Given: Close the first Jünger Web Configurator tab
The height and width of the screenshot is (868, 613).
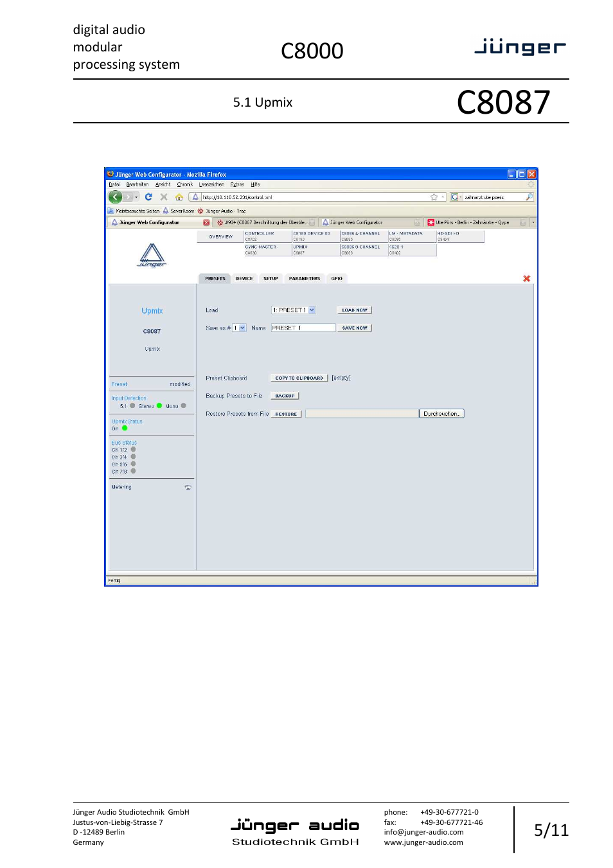Looking at the screenshot, I should coord(206,223).
